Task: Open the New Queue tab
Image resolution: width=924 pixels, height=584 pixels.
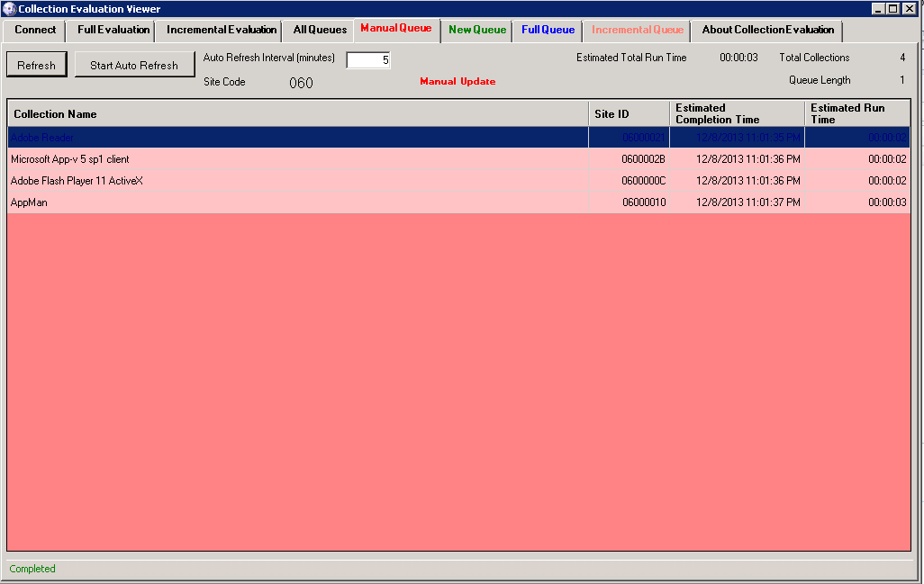Action: [476, 29]
